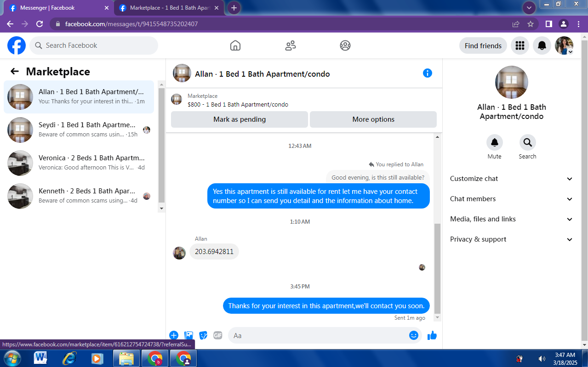Viewport: 588px width, 367px height.
Task: Click More options button
Action: (373, 119)
